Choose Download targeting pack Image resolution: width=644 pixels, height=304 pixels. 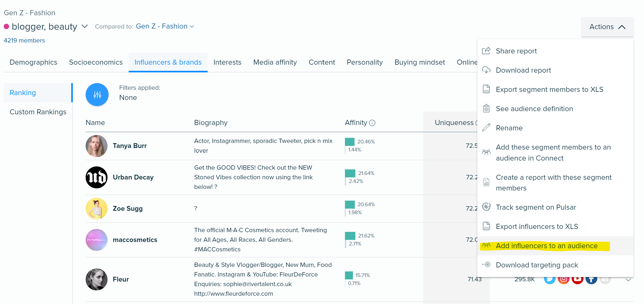click(x=555, y=265)
